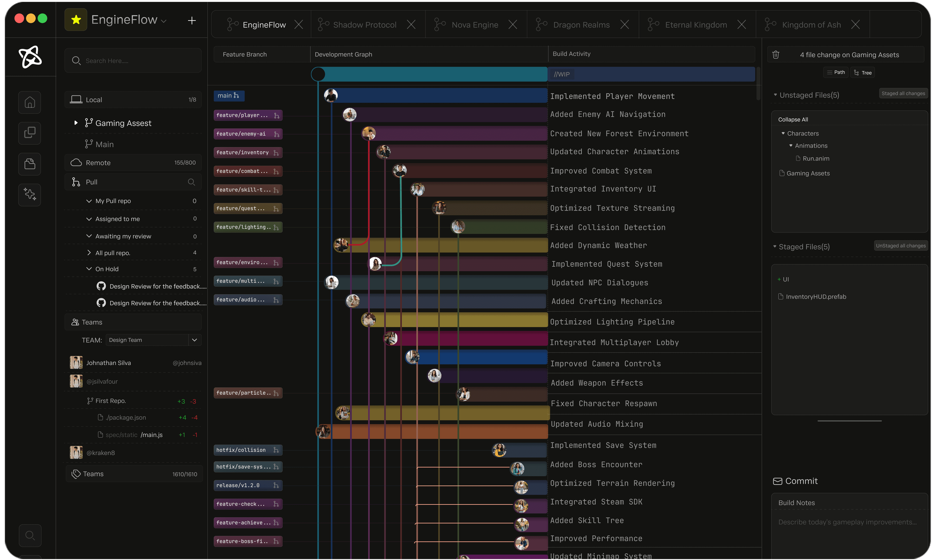The height and width of the screenshot is (560, 933).
Task: Click search icon in the Pull row
Action: (x=191, y=182)
